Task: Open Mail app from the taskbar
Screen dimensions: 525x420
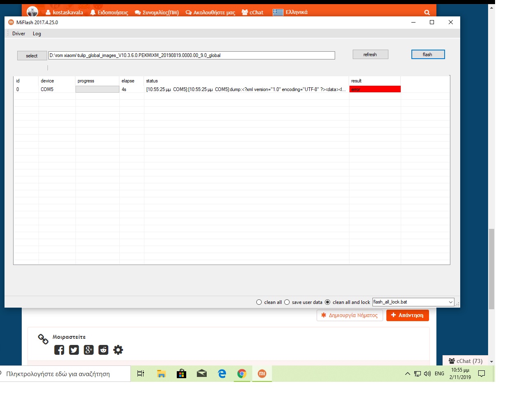Action: tap(202, 374)
